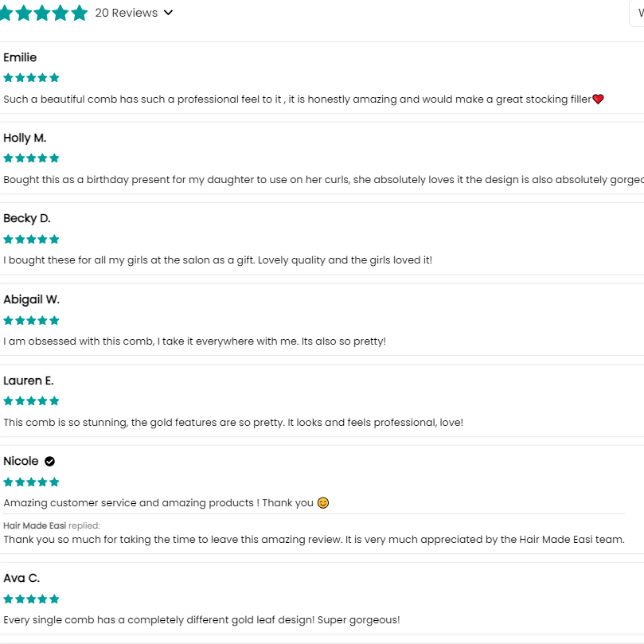Click the overall five-star rating at top

tap(43, 13)
